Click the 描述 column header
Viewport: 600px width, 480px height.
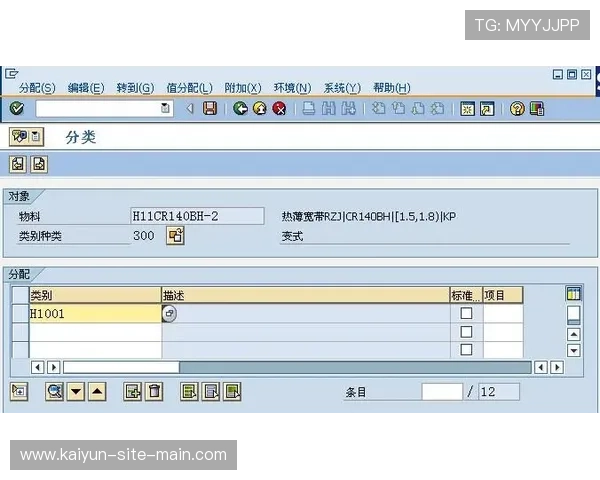click(x=306, y=295)
